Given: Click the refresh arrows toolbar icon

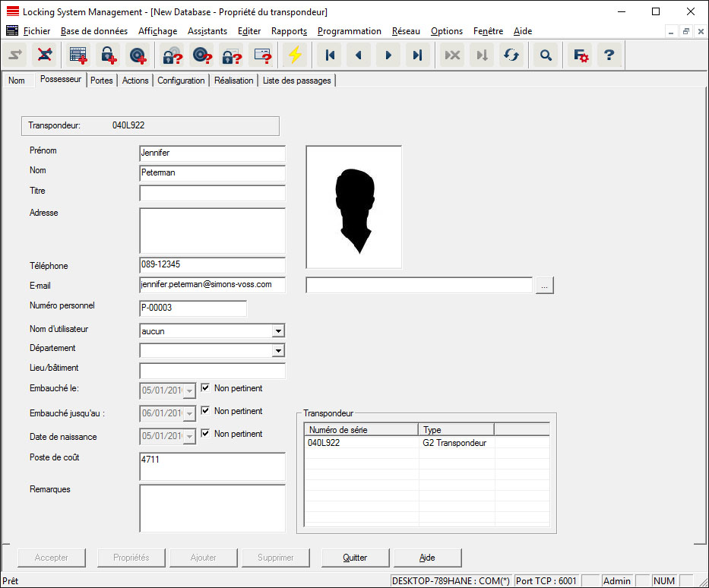Looking at the screenshot, I should point(511,55).
